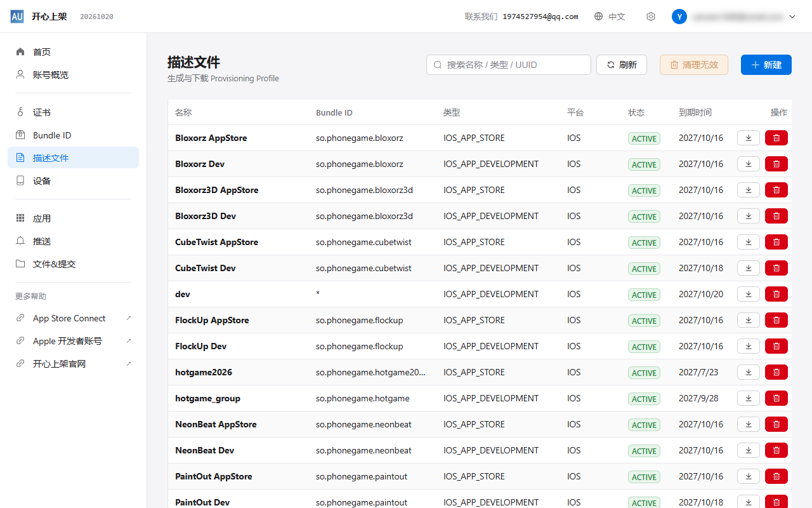Screen dimensions: 812x508
Task: Click ACTIVE badge in hotgame_group row
Action: tap(644, 399)
